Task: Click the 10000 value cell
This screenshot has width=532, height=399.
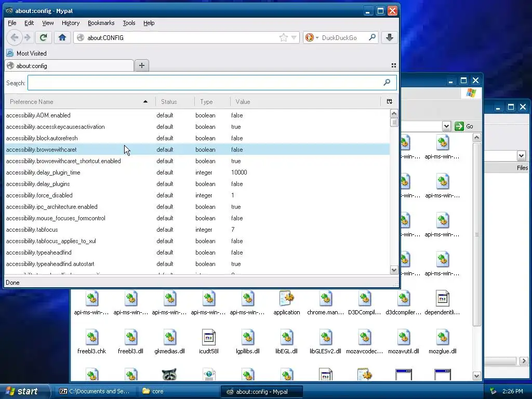Action: click(239, 172)
